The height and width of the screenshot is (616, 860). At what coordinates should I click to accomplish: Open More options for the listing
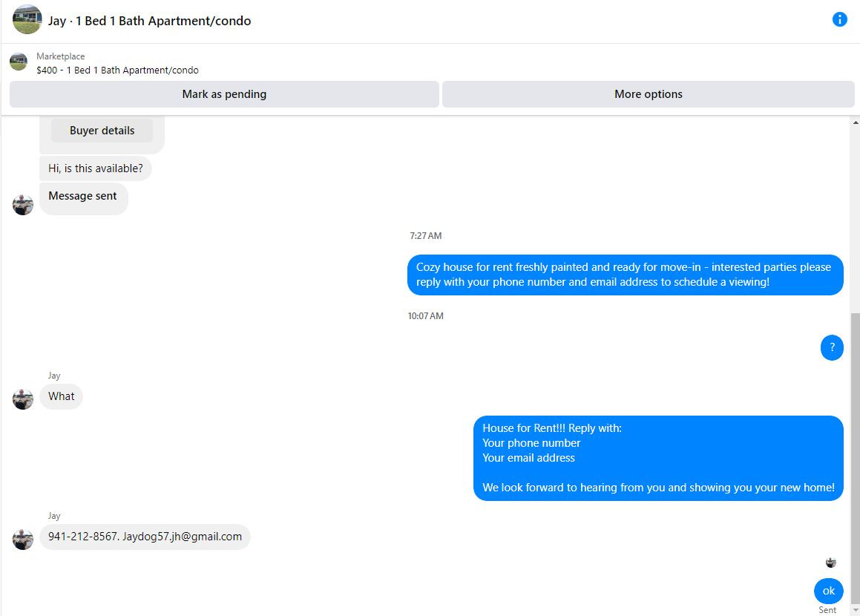click(649, 94)
